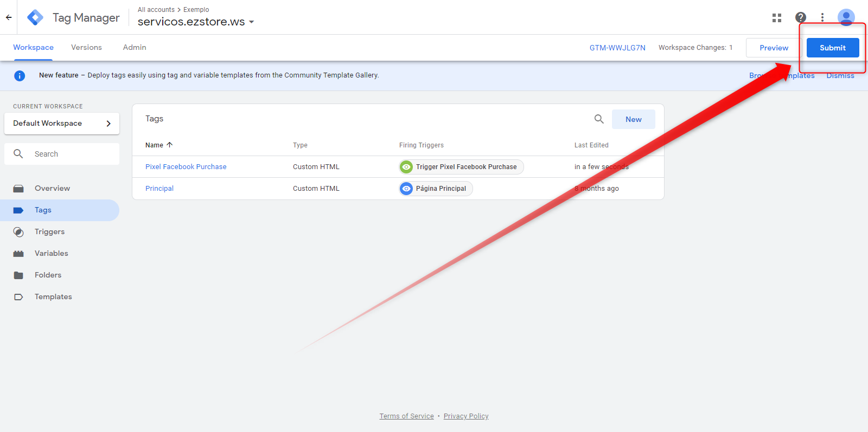
Task: Click the Tags label icon in sidebar
Action: pyautogui.click(x=18, y=210)
